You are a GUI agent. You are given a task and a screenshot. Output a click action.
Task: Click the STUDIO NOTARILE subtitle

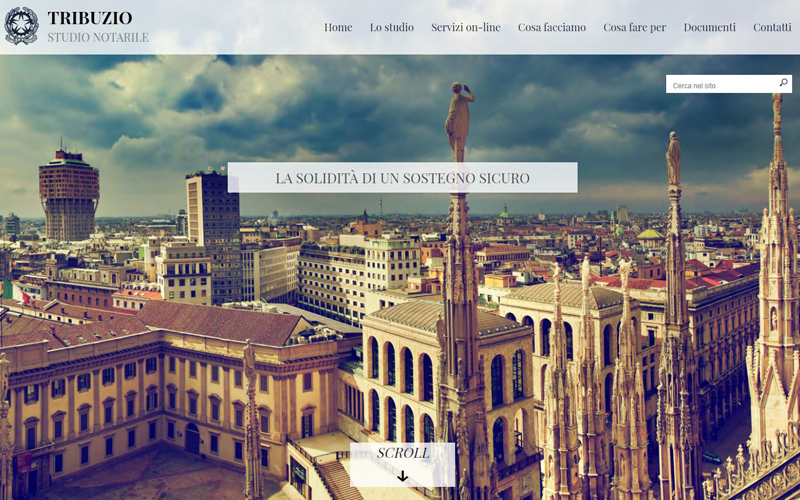click(x=98, y=37)
